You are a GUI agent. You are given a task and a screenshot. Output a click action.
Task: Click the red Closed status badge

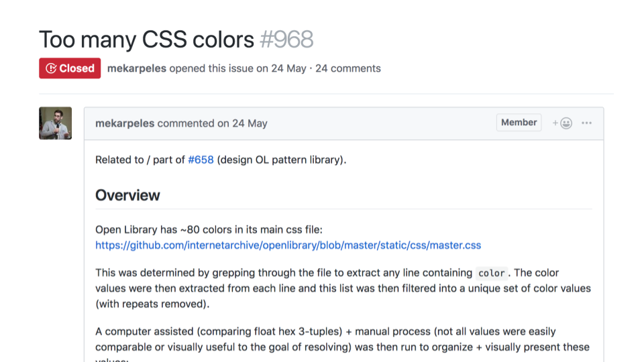70,68
